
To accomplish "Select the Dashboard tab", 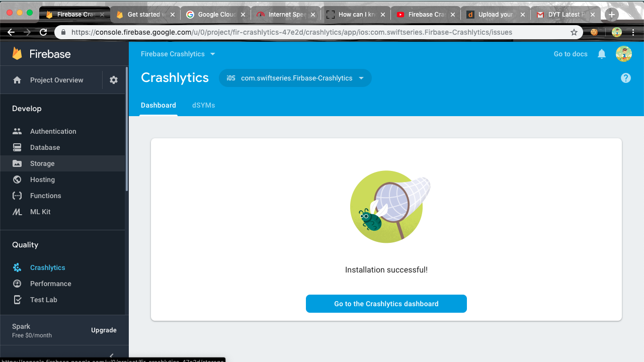I will [x=158, y=105].
